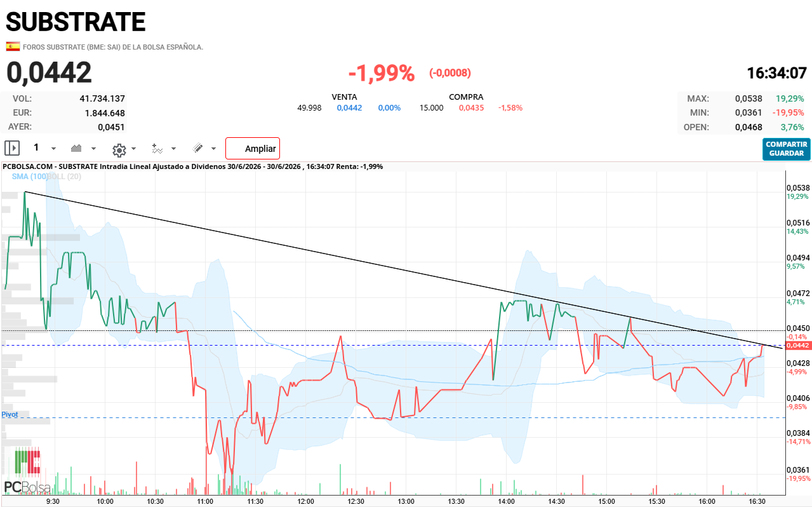Image resolution: width=812 pixels, height=507 pixels.
Task: Toggle the SMA (100) indicator label
Action: point(29,177)
